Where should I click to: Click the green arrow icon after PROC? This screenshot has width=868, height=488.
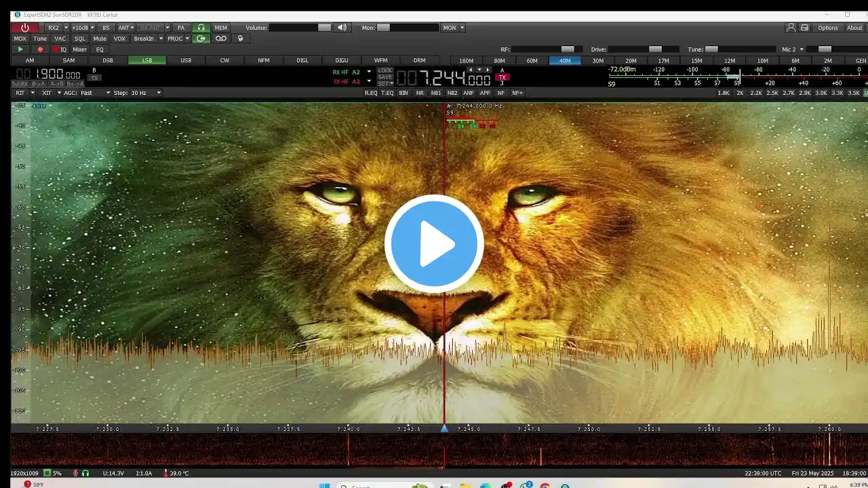click(201, 39)
